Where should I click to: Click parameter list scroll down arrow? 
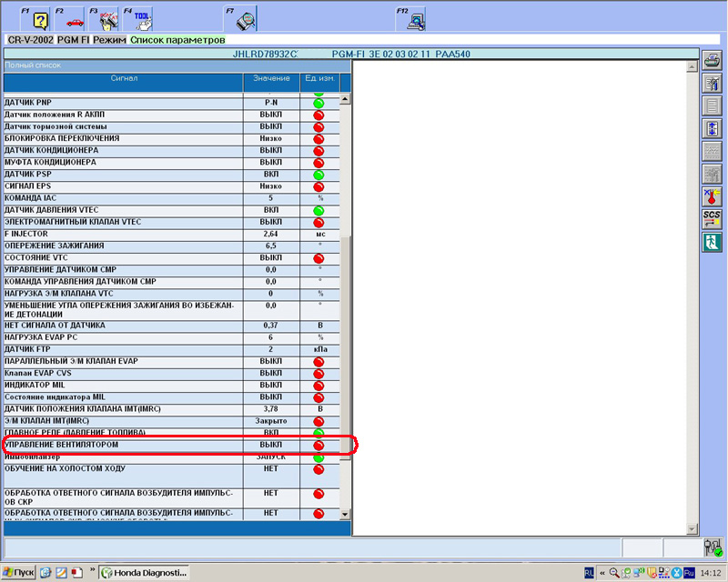pos(345,514)
